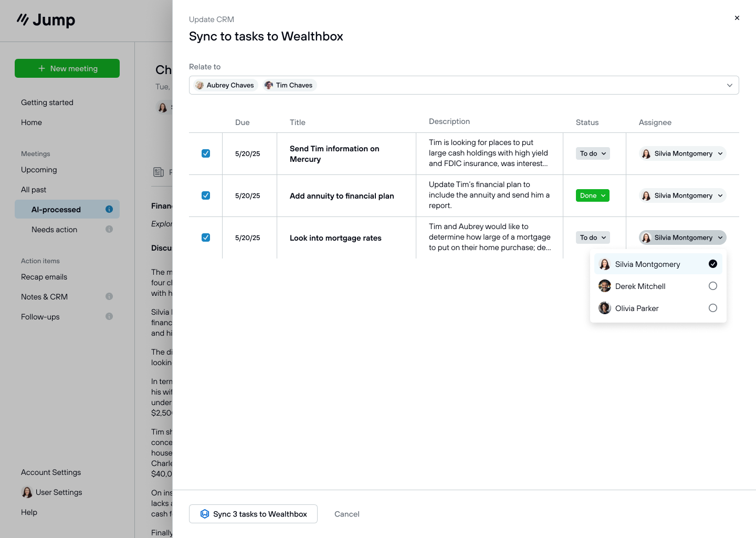The image size is (756, 538).
Task: Open Follow-ups
Action: coord(40,317)
